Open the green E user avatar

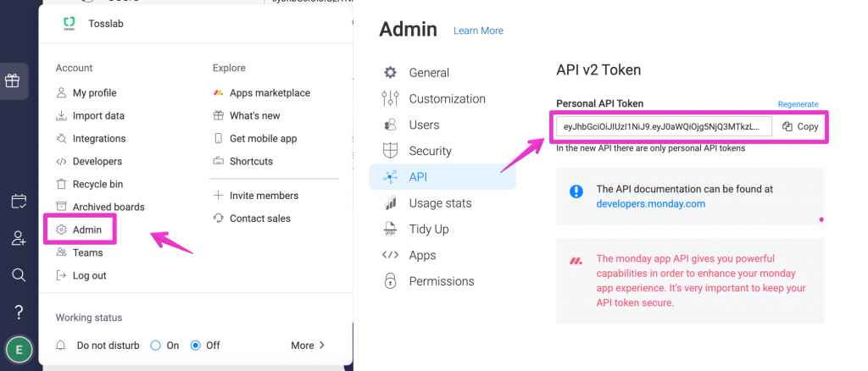tap(19, 350)
